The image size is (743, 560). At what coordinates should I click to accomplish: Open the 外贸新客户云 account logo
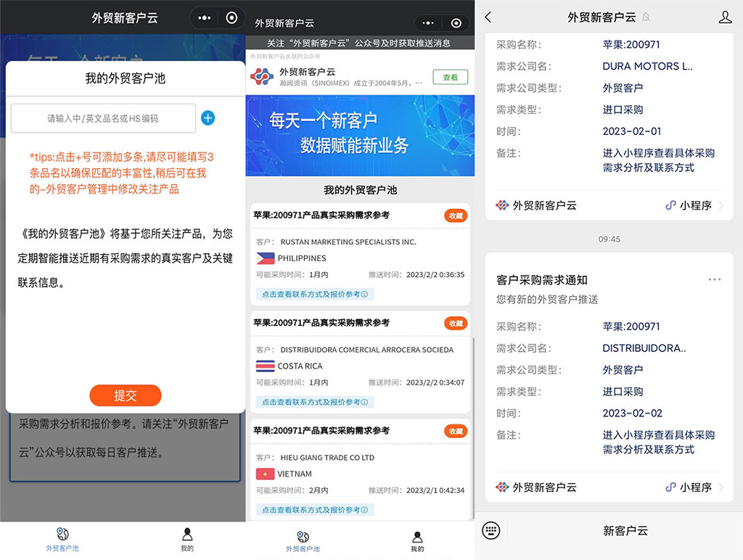(262, 77)
